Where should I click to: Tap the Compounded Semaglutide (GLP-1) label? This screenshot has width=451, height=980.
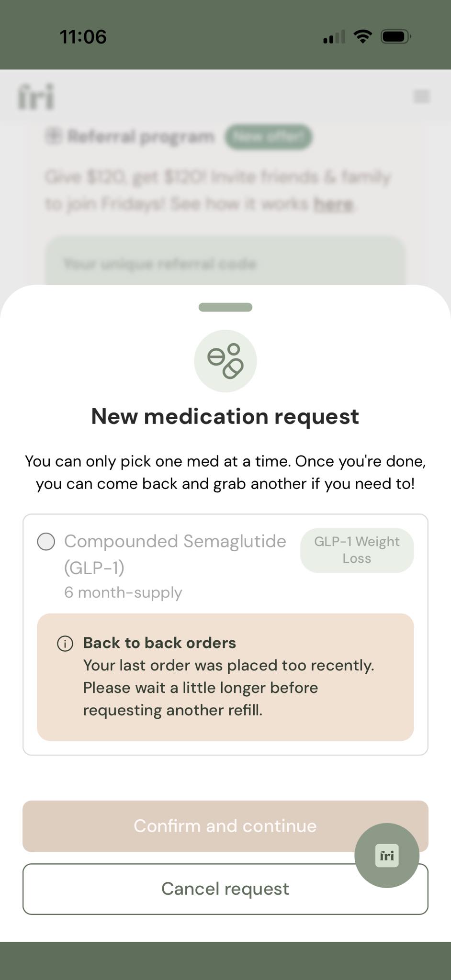[175, 554]
